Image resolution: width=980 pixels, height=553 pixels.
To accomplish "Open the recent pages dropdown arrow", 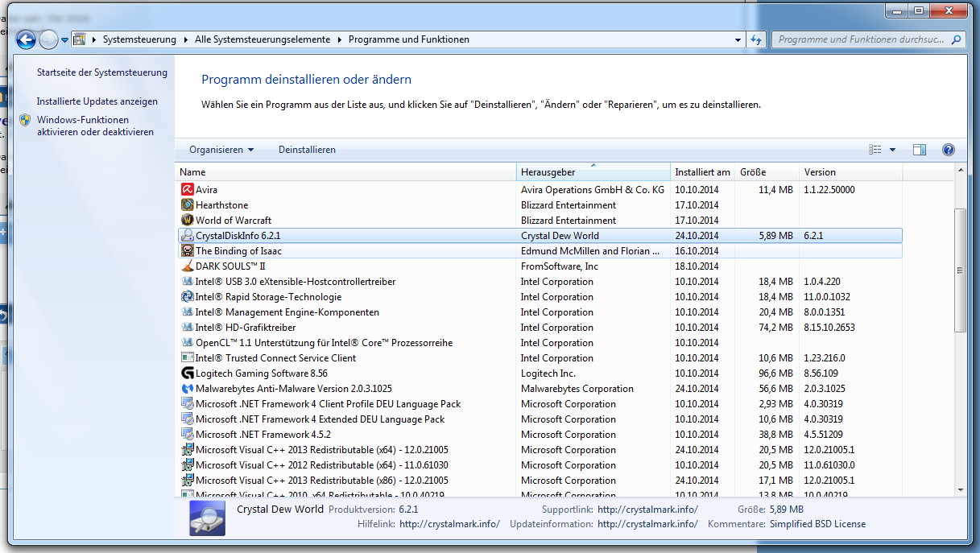I will [x=64, y=39].
